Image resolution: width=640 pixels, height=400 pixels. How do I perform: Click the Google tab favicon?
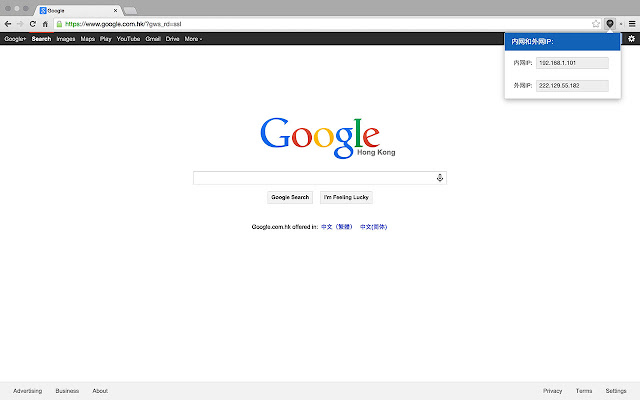(43, 10)
